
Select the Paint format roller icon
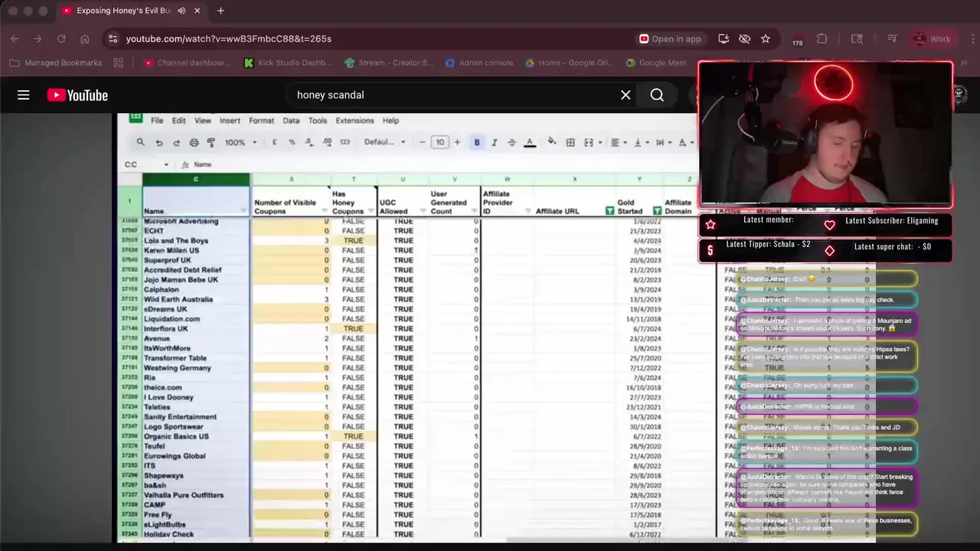[211, 142]
